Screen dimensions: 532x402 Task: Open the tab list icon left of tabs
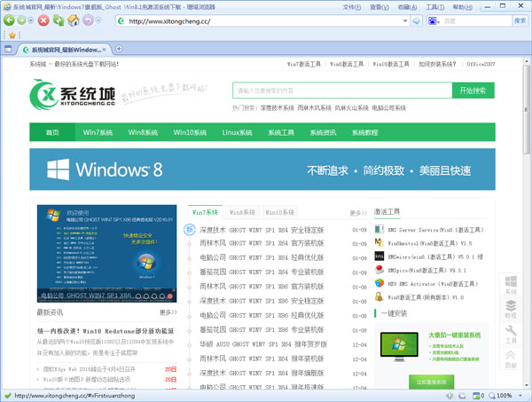coord(7,49)
